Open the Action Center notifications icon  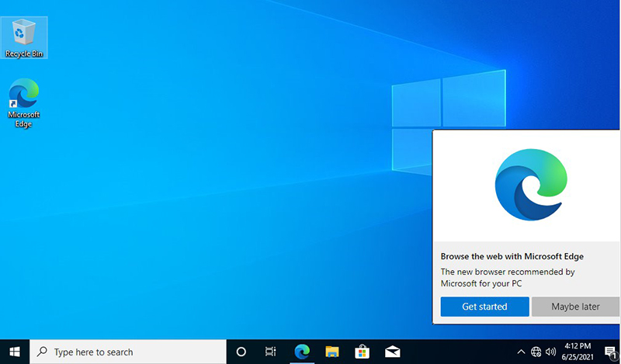click(611, 352)
